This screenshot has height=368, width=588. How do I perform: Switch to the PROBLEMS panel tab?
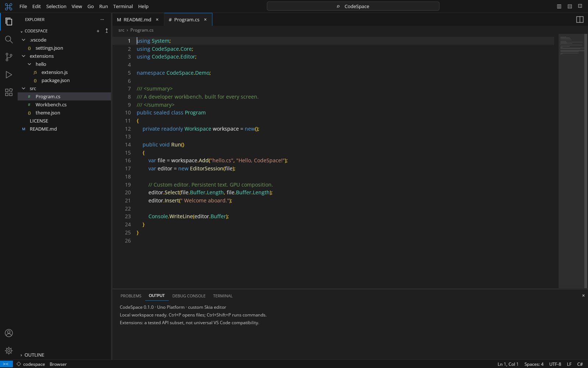coord(131,296)
